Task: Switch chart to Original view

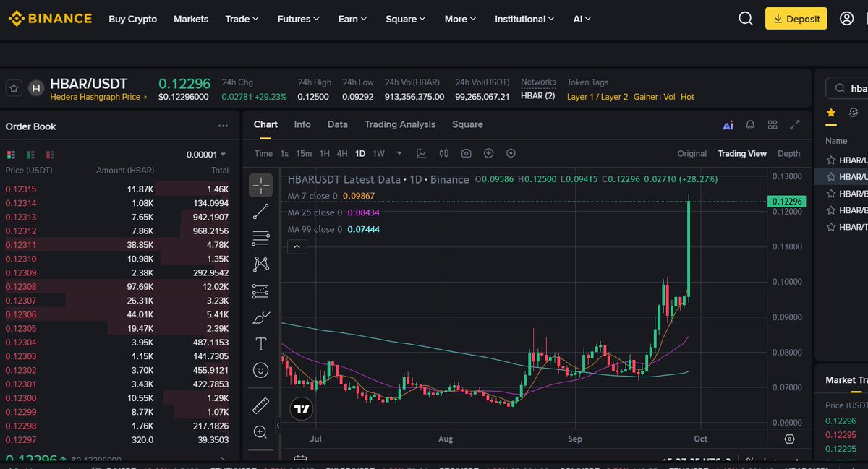Action: pos(692,153)
